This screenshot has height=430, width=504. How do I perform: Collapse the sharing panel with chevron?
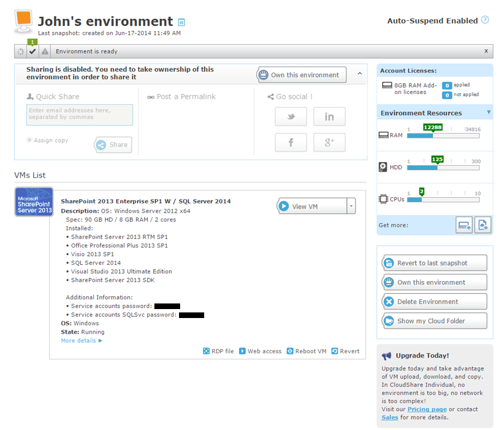359,74
